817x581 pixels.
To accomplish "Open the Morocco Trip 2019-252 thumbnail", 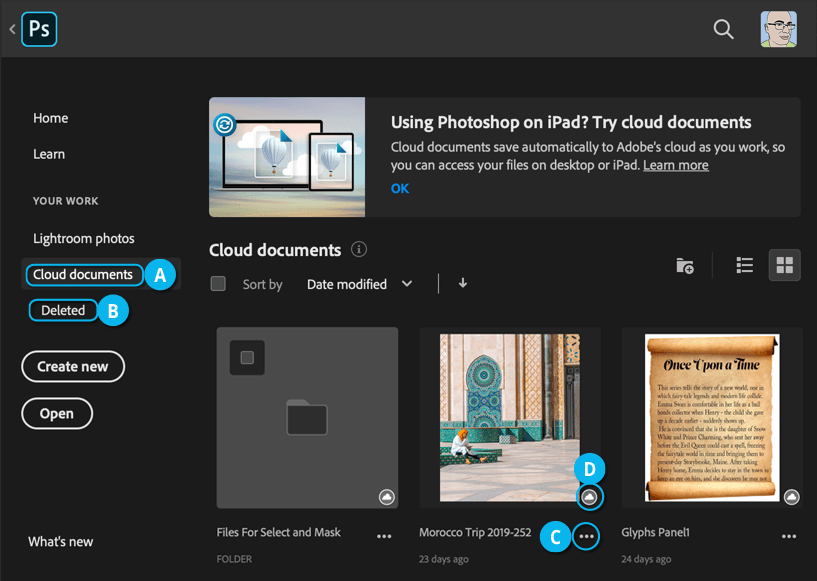I will 510,417.
